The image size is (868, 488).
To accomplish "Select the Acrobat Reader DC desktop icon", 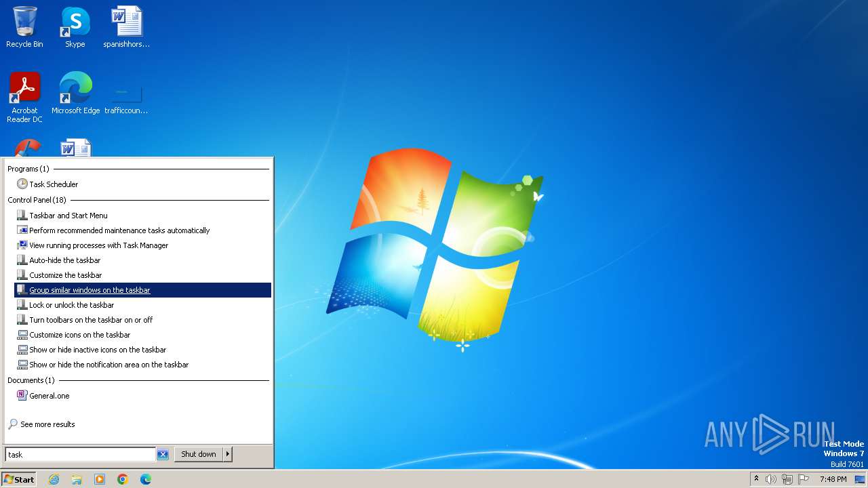I will pos(25,97).
